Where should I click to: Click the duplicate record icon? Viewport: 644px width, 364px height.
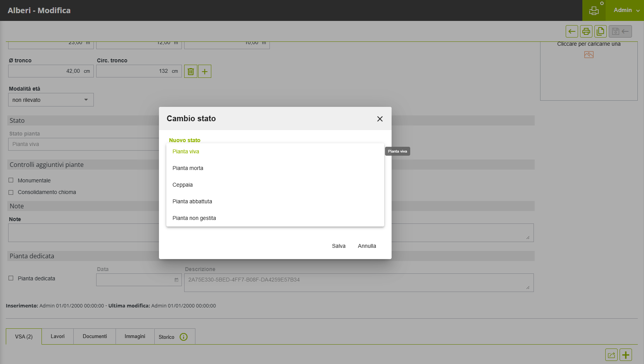click(600, 31)
